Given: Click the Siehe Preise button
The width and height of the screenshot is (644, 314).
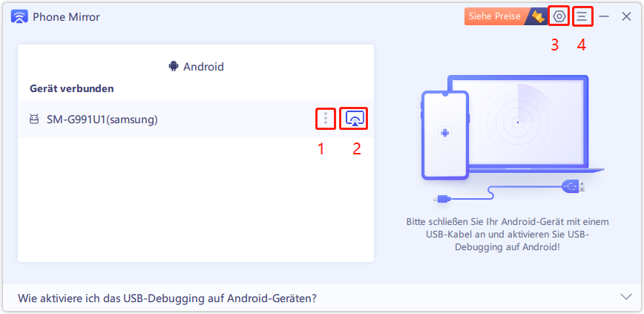Looking at the screenshot, I should pyautogui.click(x=496, y=16).
